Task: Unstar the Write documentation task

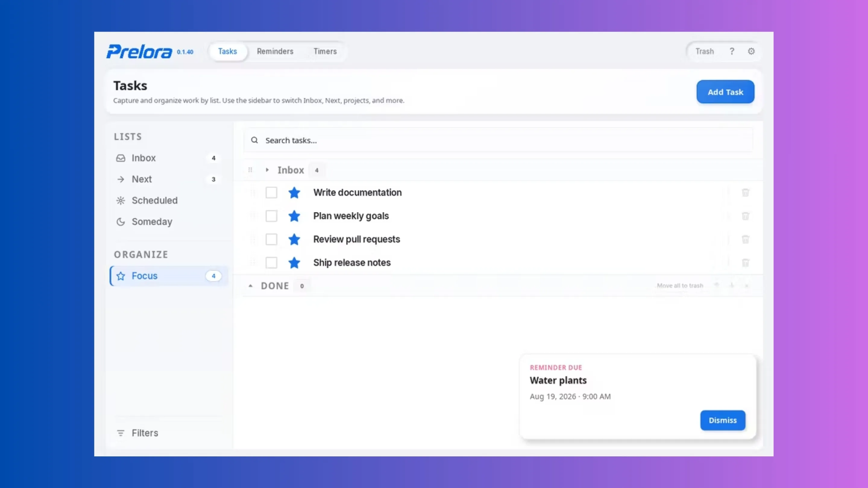Action: (x=294, y=193)
